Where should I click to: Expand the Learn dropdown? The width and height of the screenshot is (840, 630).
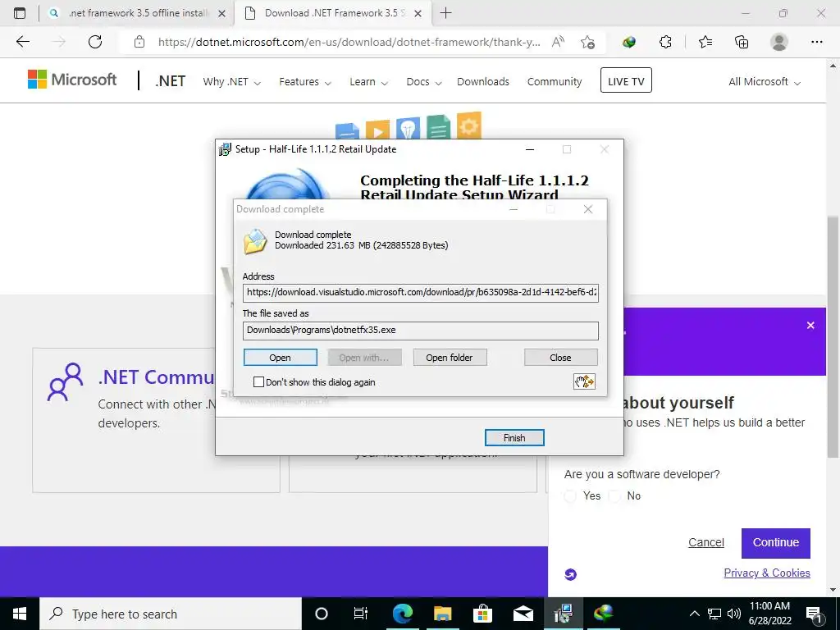click(368, 82)
